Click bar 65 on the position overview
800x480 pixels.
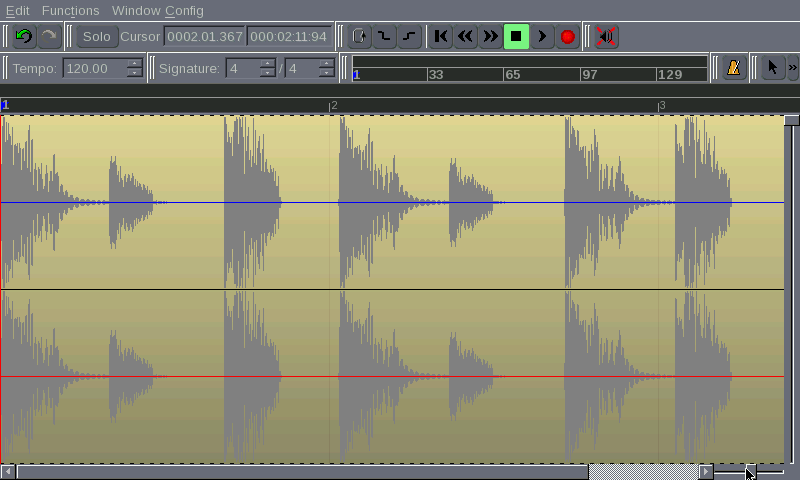[512, 74]
